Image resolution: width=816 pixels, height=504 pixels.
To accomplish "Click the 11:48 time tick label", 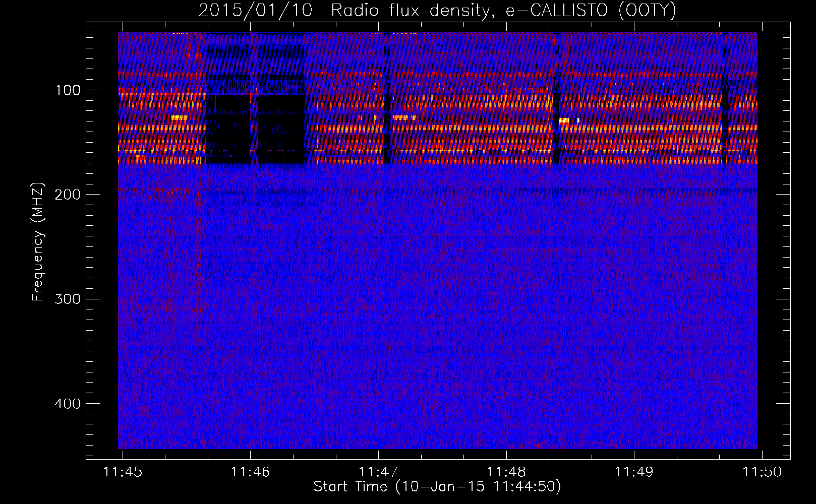I will click(506, 472).
